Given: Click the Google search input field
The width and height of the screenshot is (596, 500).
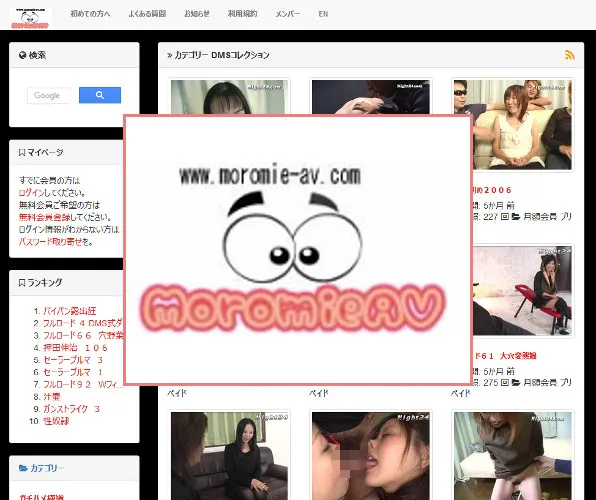Looking at the screenshot, I should [49, 95].
